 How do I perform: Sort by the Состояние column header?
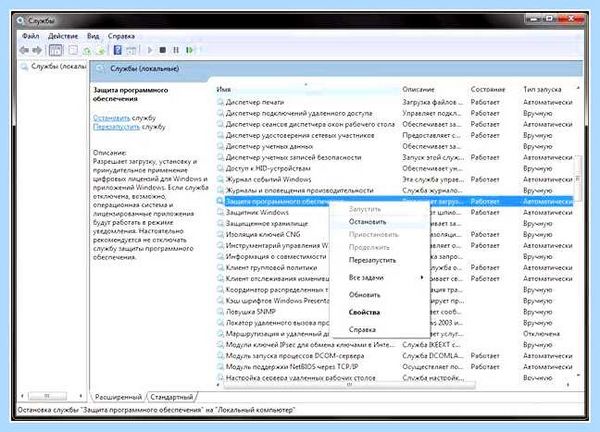pos(495,89)
